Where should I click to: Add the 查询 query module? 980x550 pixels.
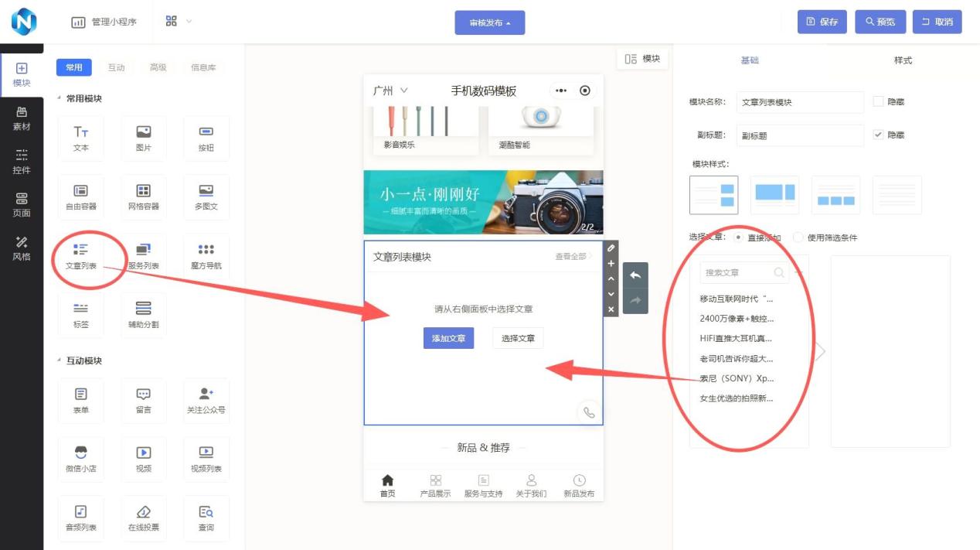pyautogui.click(x=206, y=518)
